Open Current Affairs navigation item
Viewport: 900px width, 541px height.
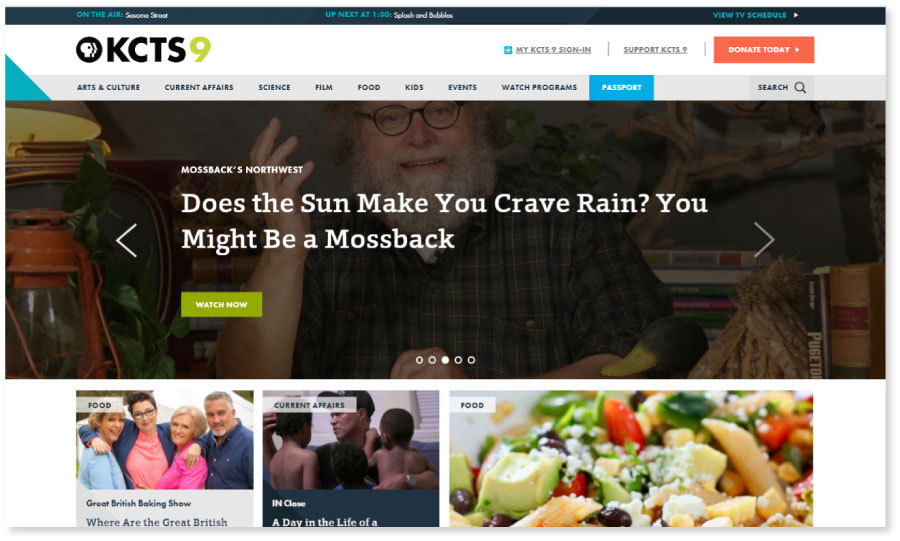[x=199, y=87]
